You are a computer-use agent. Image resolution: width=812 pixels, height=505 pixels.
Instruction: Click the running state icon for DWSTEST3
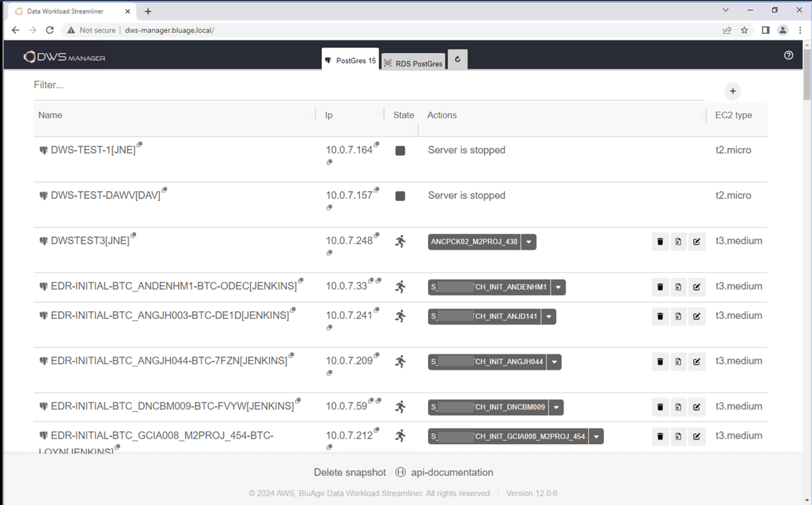coord(400,241)
